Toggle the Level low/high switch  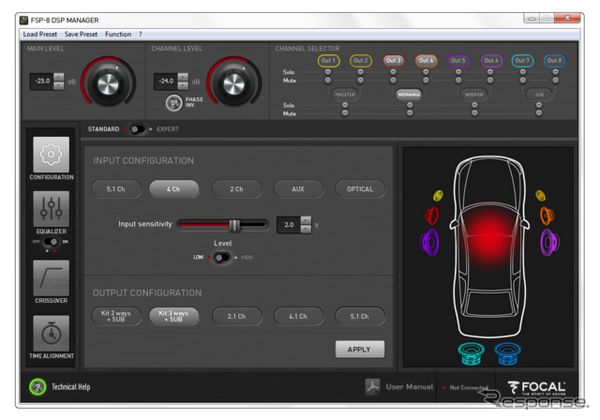coord(222,257)
